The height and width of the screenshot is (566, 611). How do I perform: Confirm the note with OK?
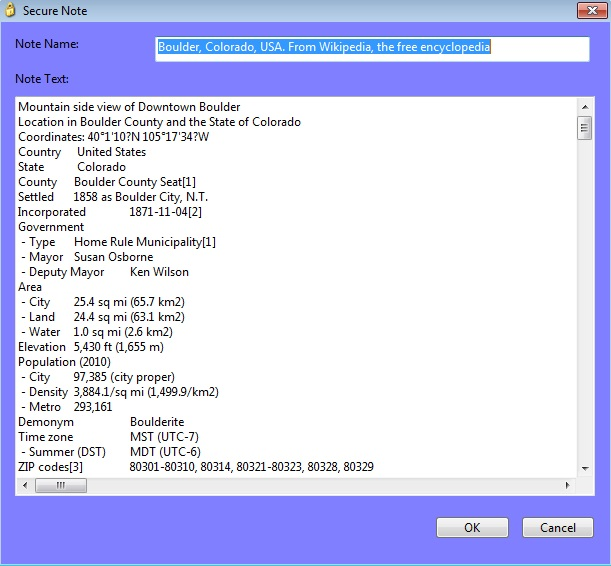coord(472,527)
